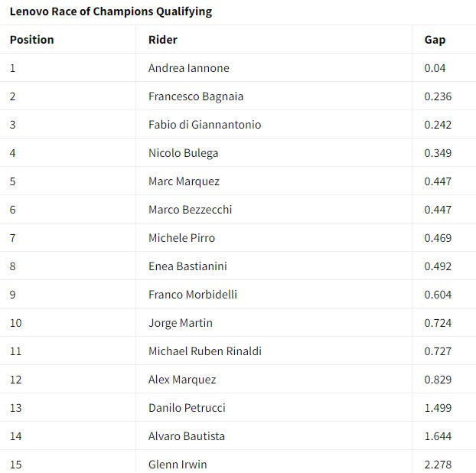This screenshot has width=476, height=473.
Task: Select the 0.04 gap value
Action: [x=435, y=68]
